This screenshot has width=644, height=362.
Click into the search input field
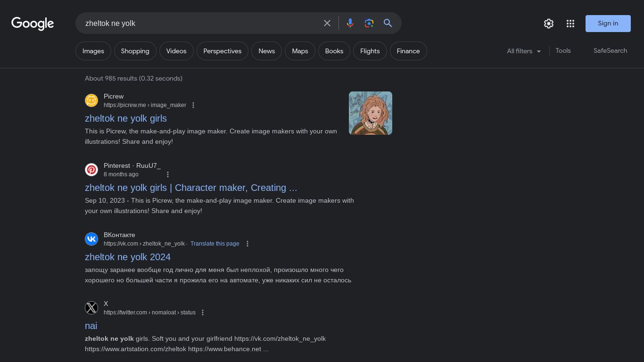(198, 23)
